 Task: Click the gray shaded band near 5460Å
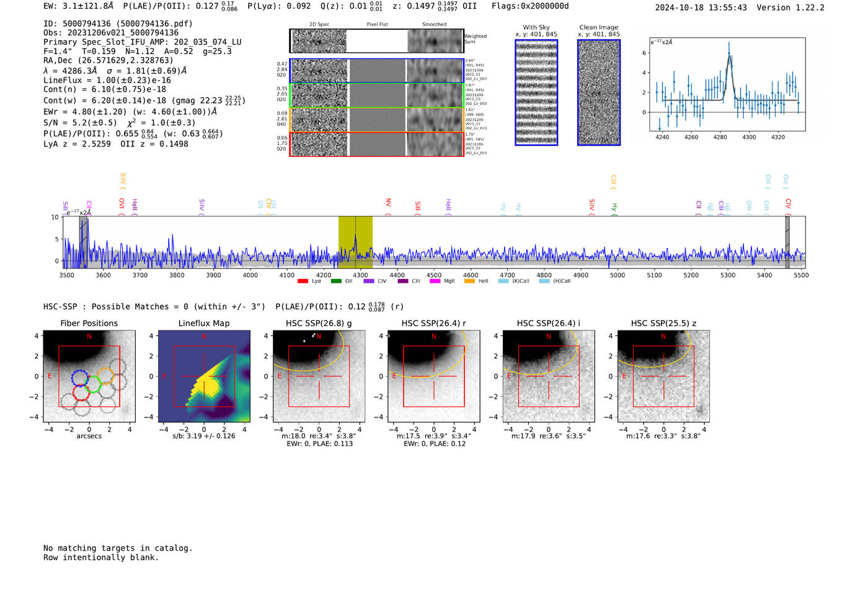[787, 242]
